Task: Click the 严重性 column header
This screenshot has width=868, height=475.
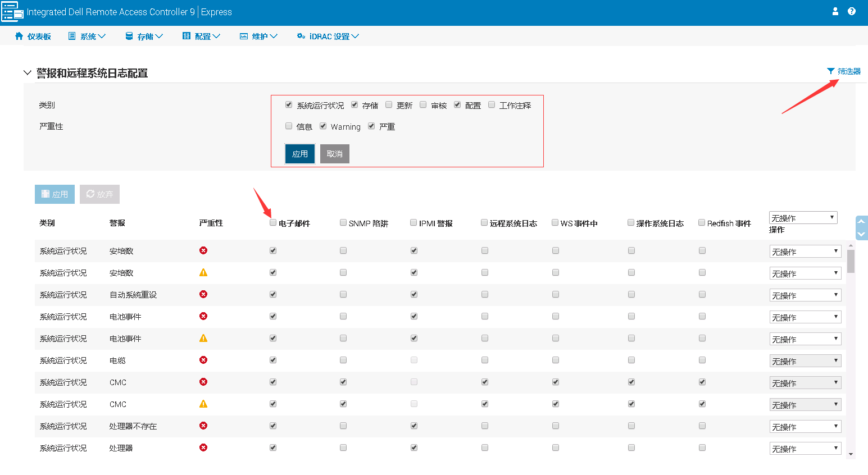Action: pos(211,223)
